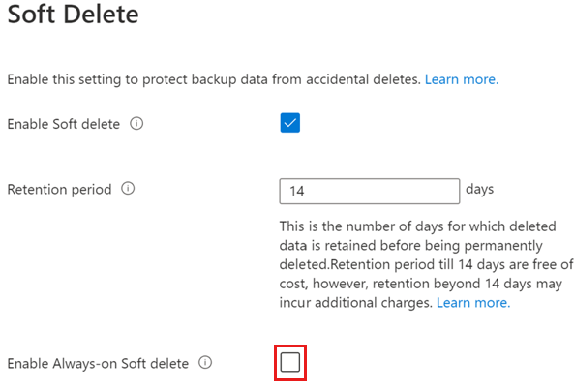
Task: Open Learn more link about accidental deletes
Action: [x=462, y=79]
